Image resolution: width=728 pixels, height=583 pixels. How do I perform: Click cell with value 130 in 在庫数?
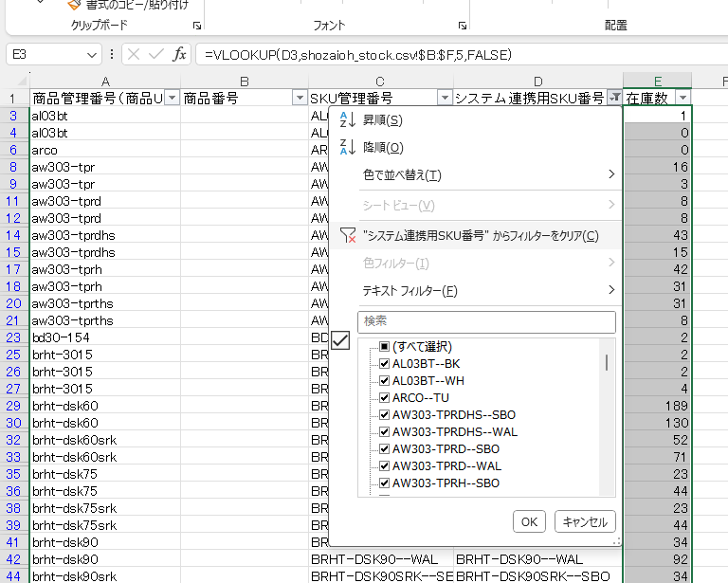[x=658, y=423]
